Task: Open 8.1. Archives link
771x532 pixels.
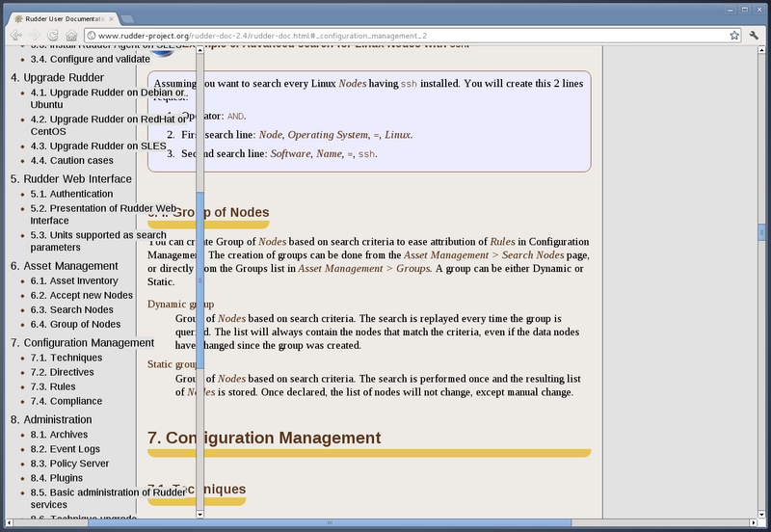Action: 59,435
